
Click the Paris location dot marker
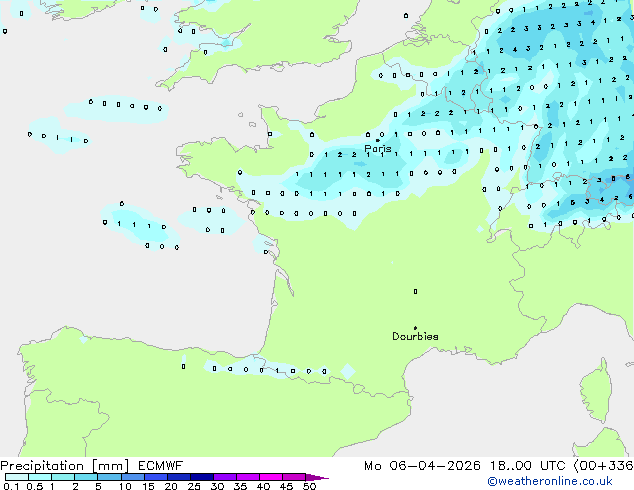coord(377,140)
